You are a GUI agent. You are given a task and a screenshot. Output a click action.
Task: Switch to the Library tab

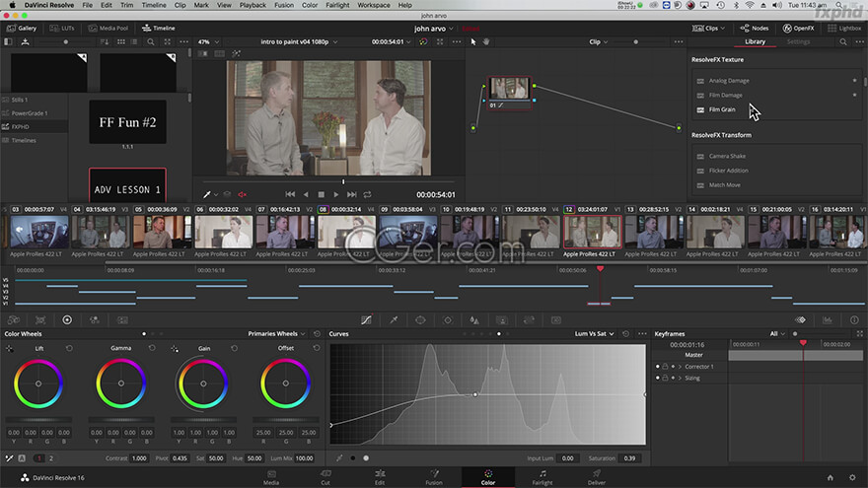pos(755,42)
